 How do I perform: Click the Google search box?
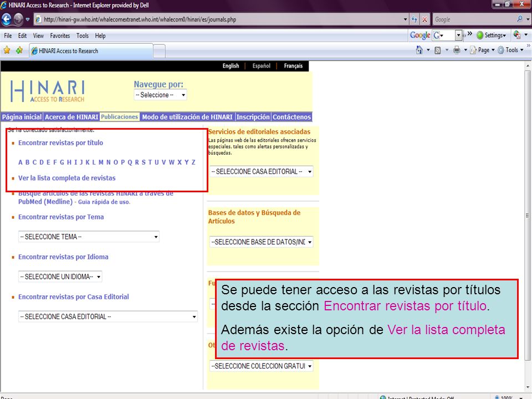474,19
